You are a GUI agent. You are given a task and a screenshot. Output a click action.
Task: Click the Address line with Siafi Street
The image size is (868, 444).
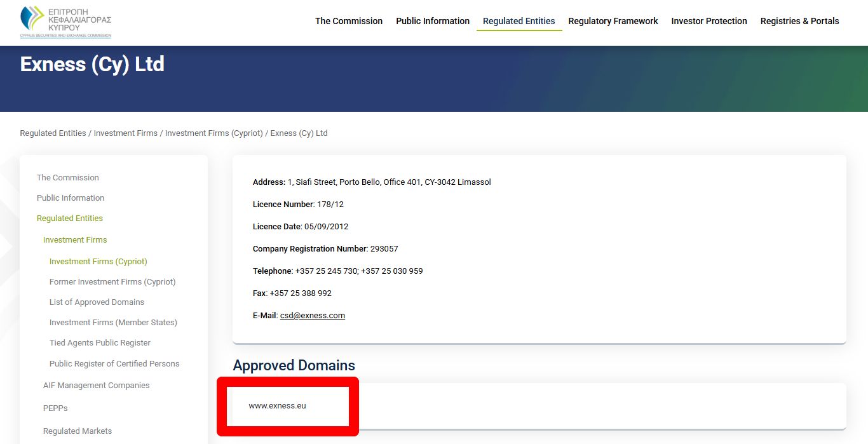coord(372,182)
